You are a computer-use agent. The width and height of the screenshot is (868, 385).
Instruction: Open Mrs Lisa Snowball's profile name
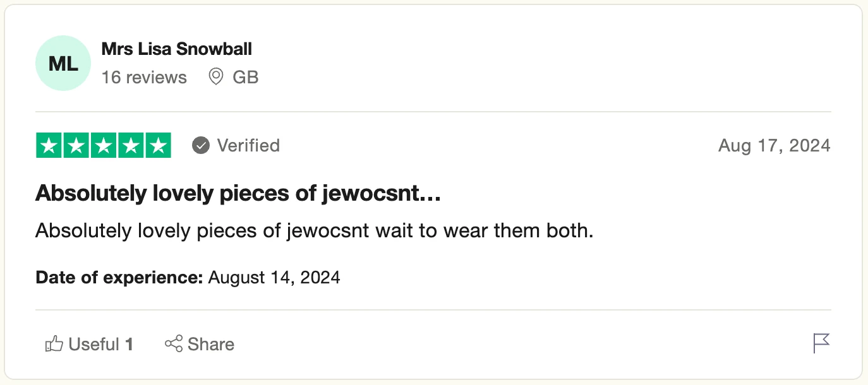(x=176, y=49)
